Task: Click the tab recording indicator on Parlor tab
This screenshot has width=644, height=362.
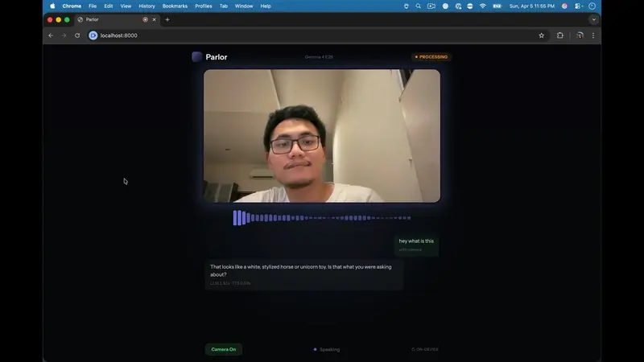Action: (145, 19)
